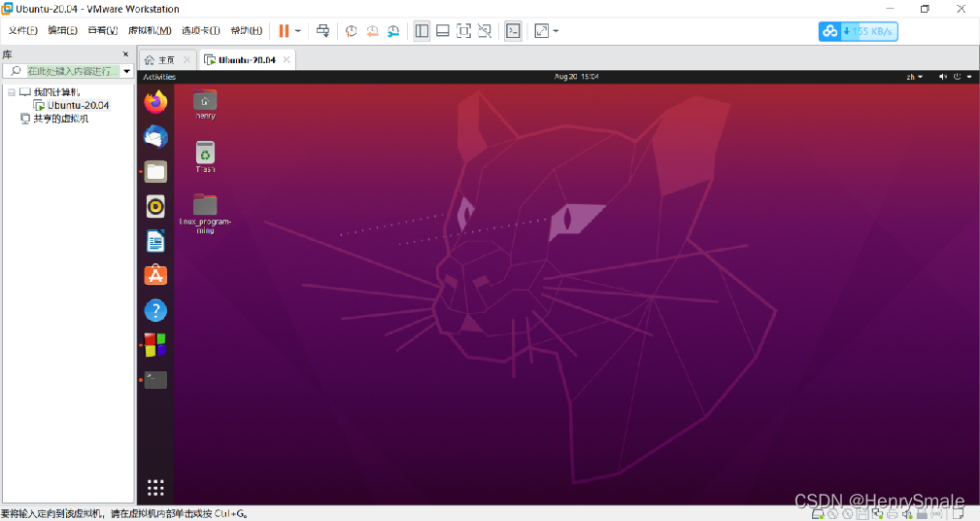
Task: Click the 155 KB/s download speed widget
Action: [x=859, y=31]
